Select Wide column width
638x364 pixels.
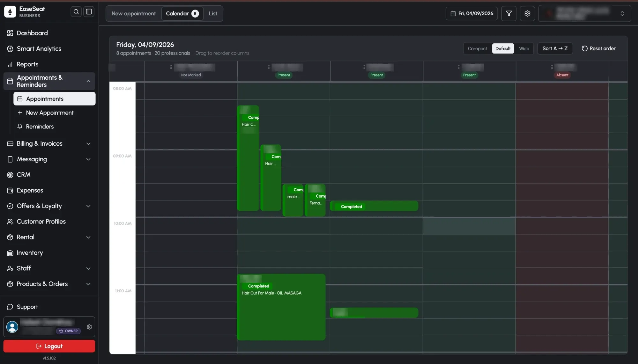tap(524, 48)
